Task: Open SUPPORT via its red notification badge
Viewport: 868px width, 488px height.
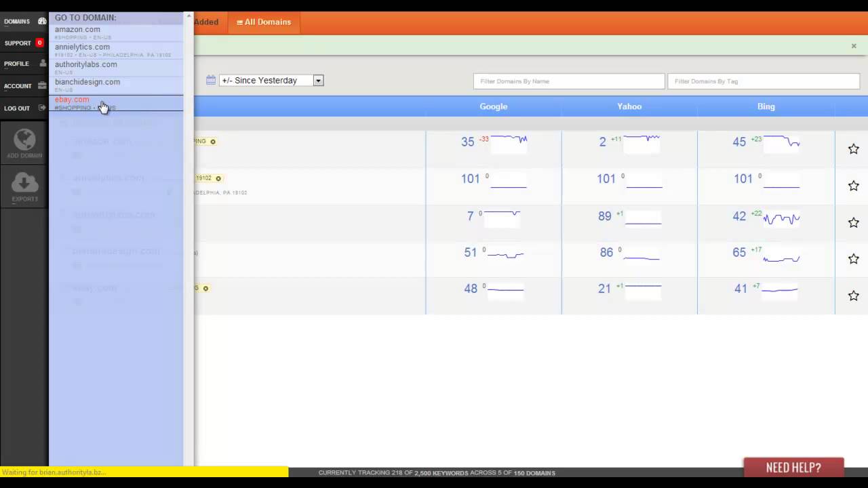Action: click(x=39, y=43)
